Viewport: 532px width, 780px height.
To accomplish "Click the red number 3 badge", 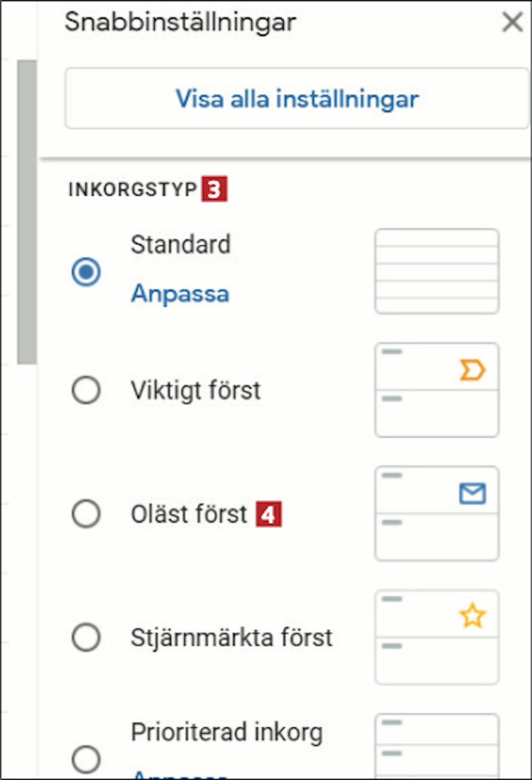I will (214, 189).
